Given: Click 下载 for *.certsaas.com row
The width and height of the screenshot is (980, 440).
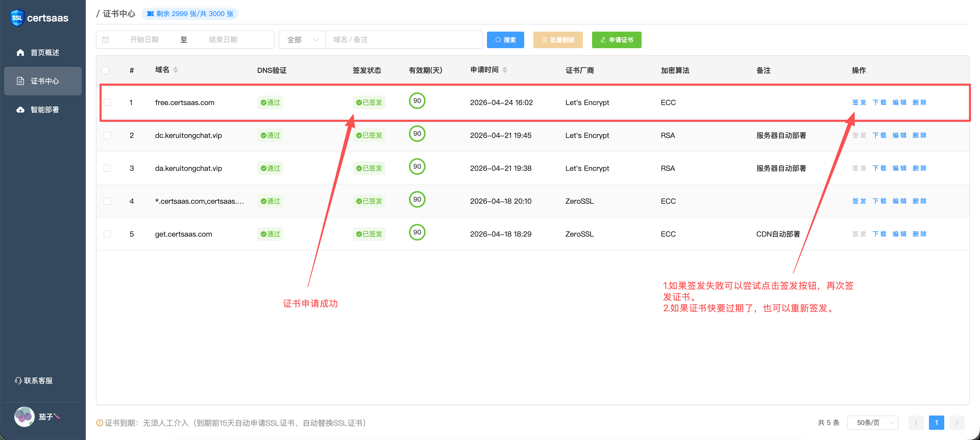Looking at the screenshot, I should 879,201.
